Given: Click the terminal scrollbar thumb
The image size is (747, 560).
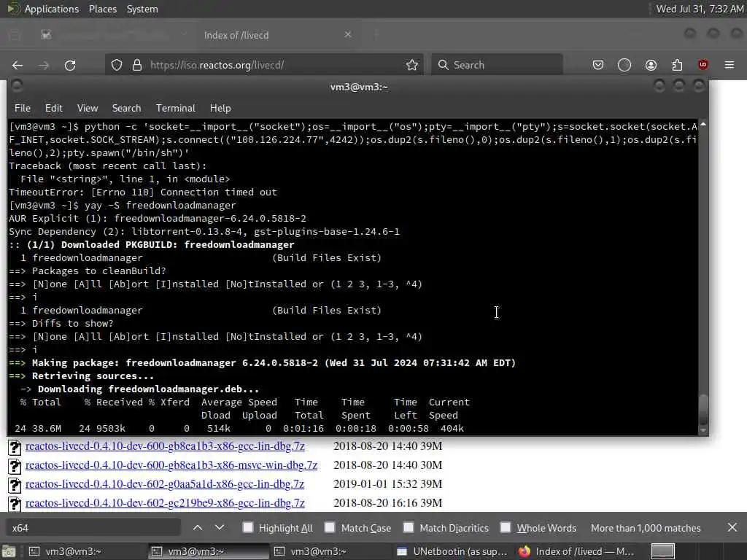Looking at the screenshot, I should point(703,410).
